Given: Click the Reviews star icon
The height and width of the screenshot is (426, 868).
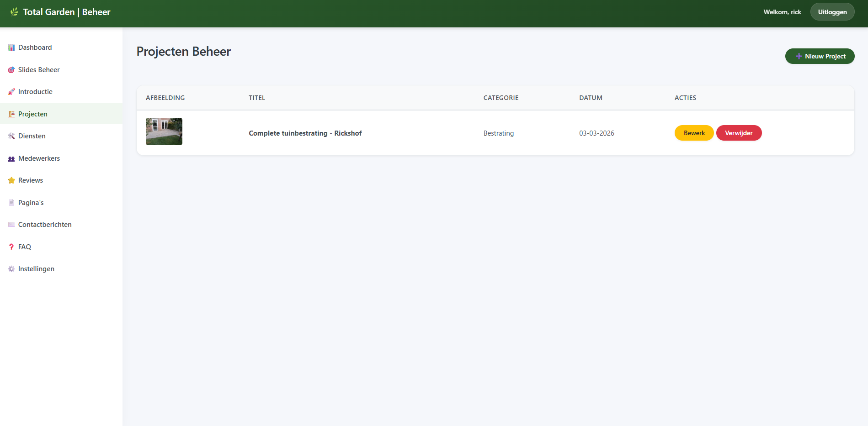Looking at the screenshot, I should pos(11,180).
